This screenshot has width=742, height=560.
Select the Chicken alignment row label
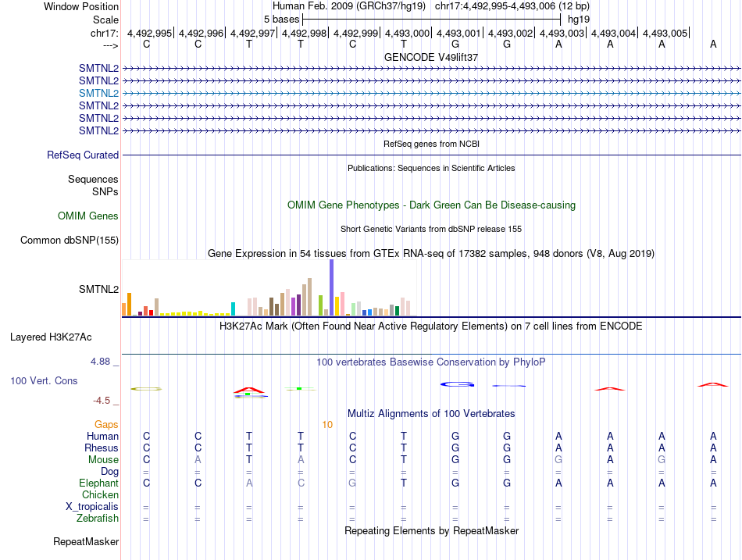(100, 494)
